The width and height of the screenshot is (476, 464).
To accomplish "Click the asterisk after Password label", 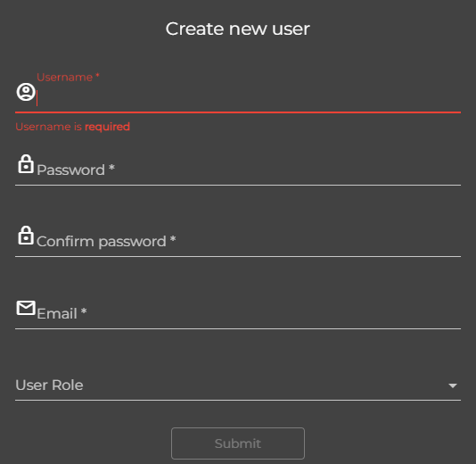I will [x=111, y=168].
